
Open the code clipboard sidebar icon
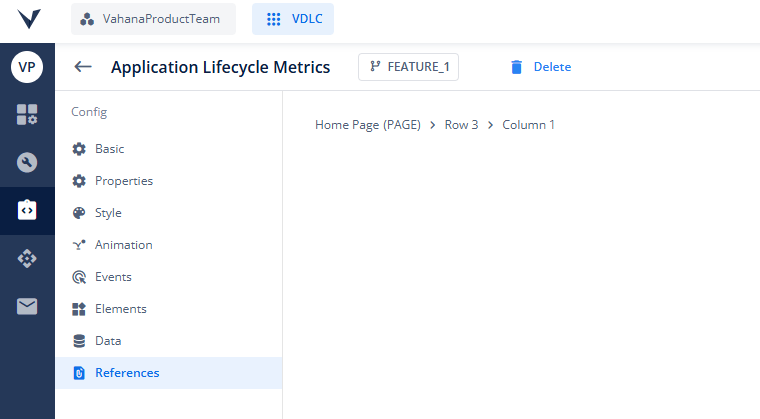coord(27,210)
